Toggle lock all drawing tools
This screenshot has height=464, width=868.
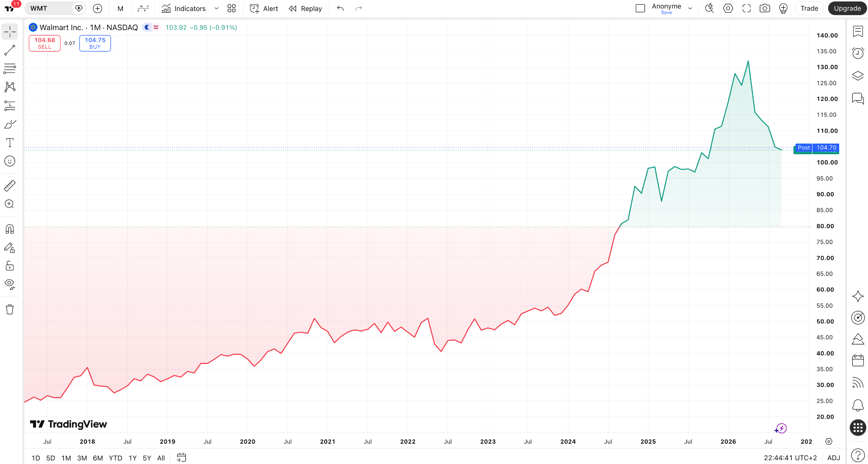click(x=10, y=266)
